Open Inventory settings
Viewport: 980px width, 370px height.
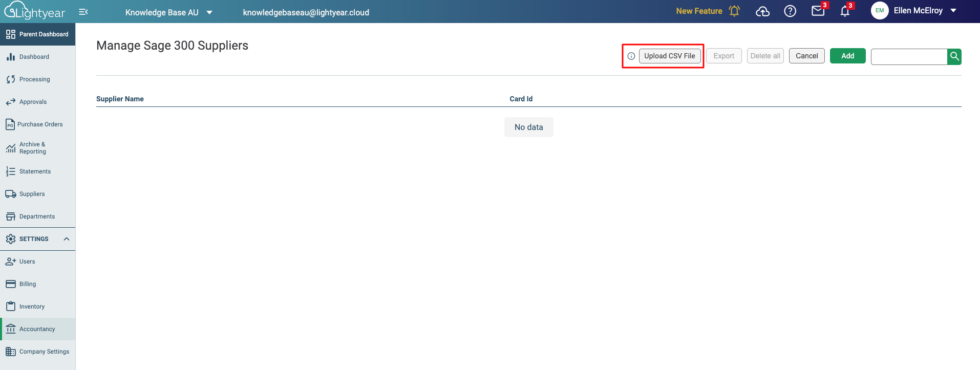(x=37, y=307)
